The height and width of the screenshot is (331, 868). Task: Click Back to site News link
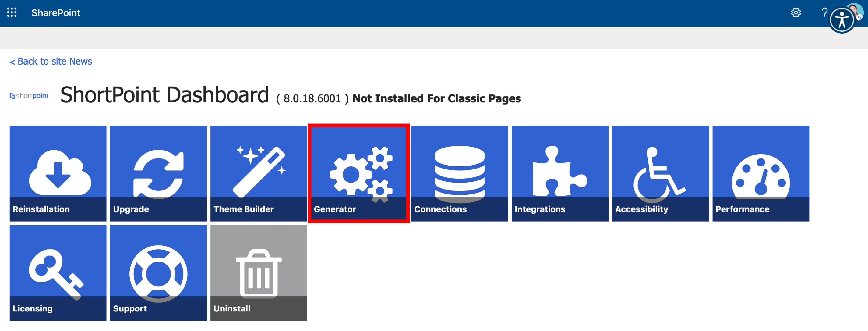coord(51,61)
